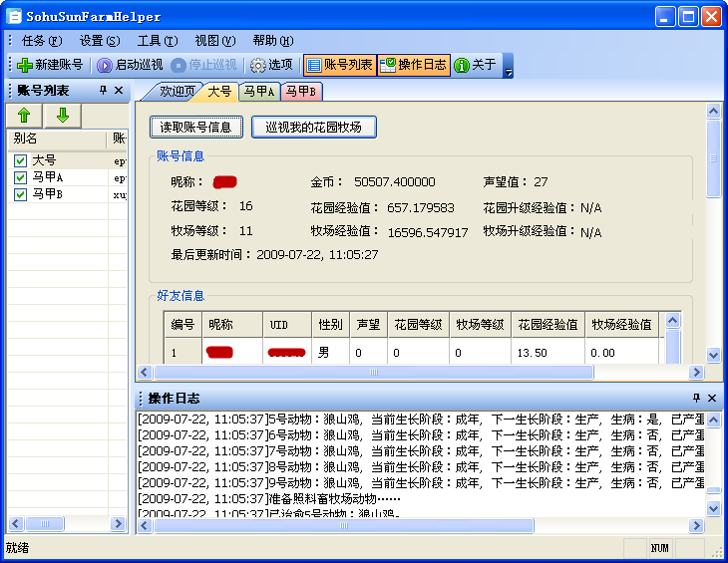Switch to the 大号 tab
This screenshot has height=563, width=728.
[x=219, y=91]
